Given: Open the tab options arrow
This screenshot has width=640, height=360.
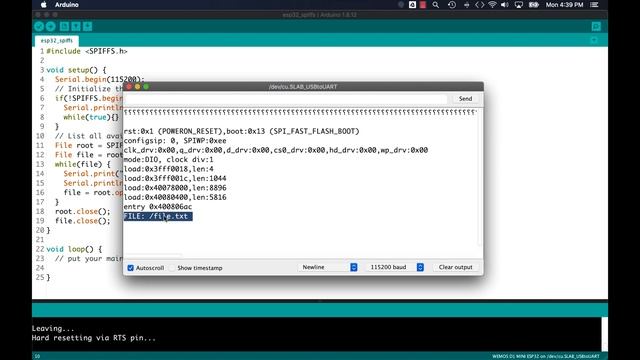Looking at the screenshot, I should click(594, 40).
